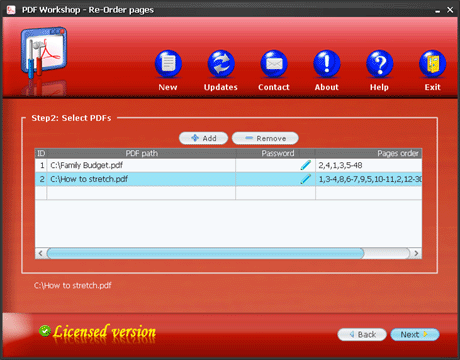The image size is (460, 360).
Task: Click the Exit door icon
Action: [x=432, y=63]
